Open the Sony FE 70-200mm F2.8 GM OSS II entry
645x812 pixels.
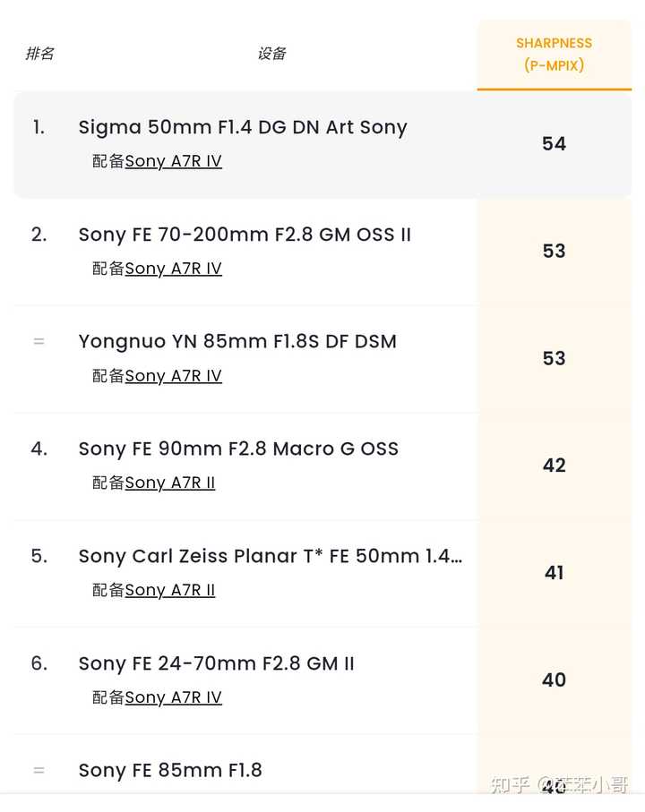click(245, 235)
